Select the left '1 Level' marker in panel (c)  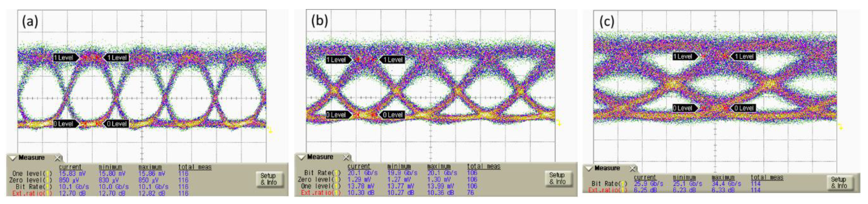coord(685,57)
